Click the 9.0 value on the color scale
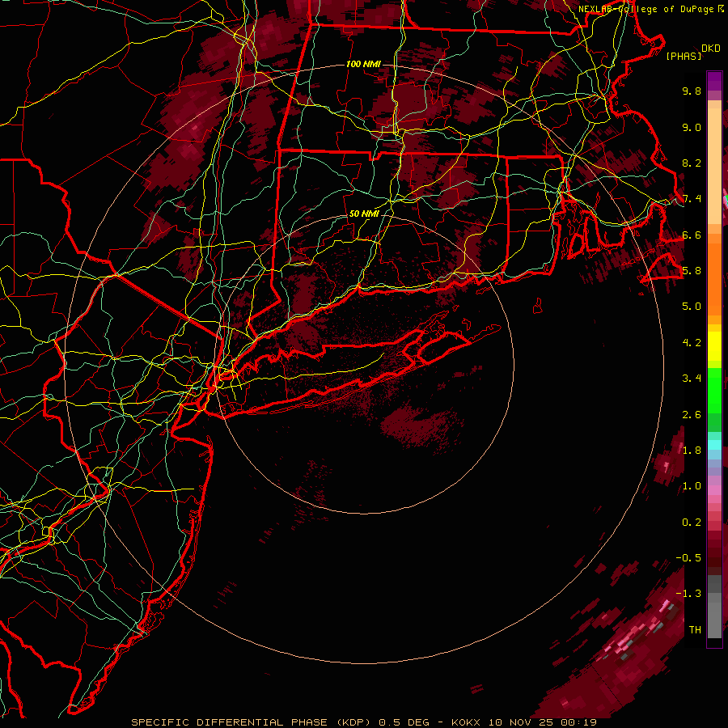The image size is (728, 728). tap(692, 127)
